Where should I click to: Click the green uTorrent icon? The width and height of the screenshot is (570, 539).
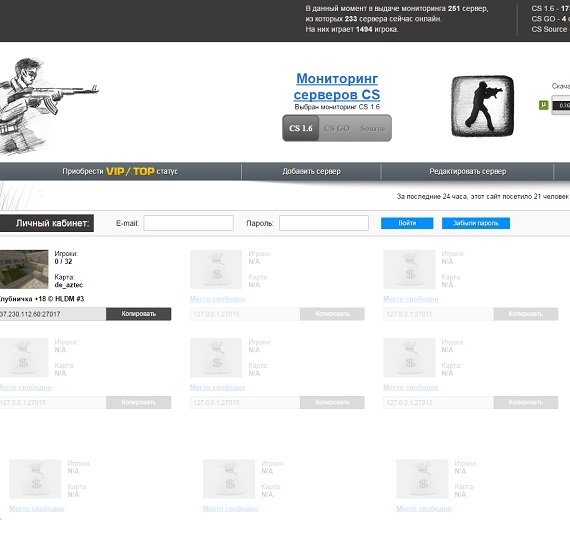(543, 105)
